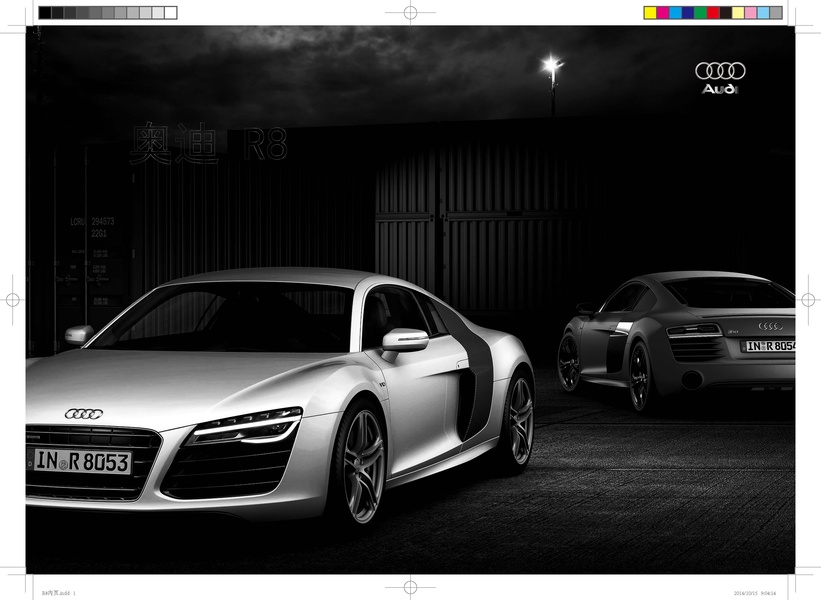Click the left edge registration crosshair mark

pyautogui.click(x=13, y=300)
